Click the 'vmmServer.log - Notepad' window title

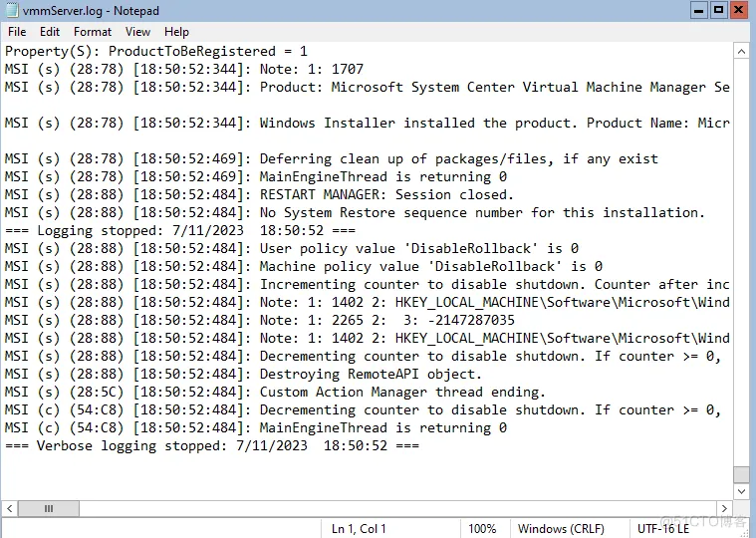(x=91, y=11)
